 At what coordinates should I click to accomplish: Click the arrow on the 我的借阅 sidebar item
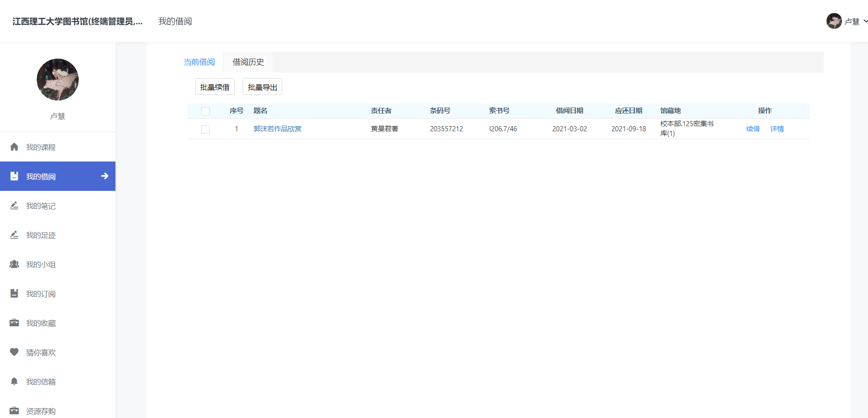click(x=105, y=176)
